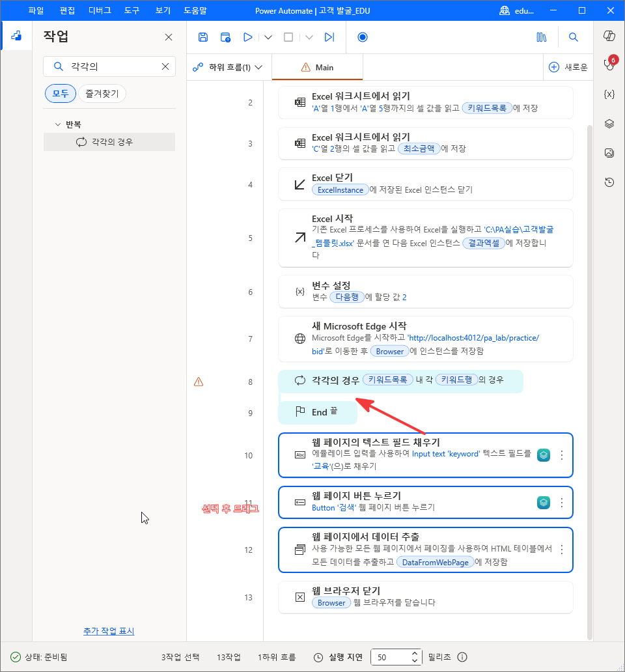Select the Excel 닫기 action
This screenshot has height=672, width=625.
coord(425,184)
